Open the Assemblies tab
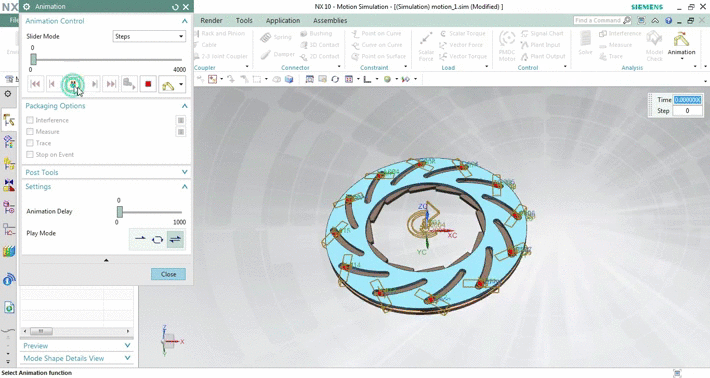Screen dimensions: 710x378 [330, 20]
